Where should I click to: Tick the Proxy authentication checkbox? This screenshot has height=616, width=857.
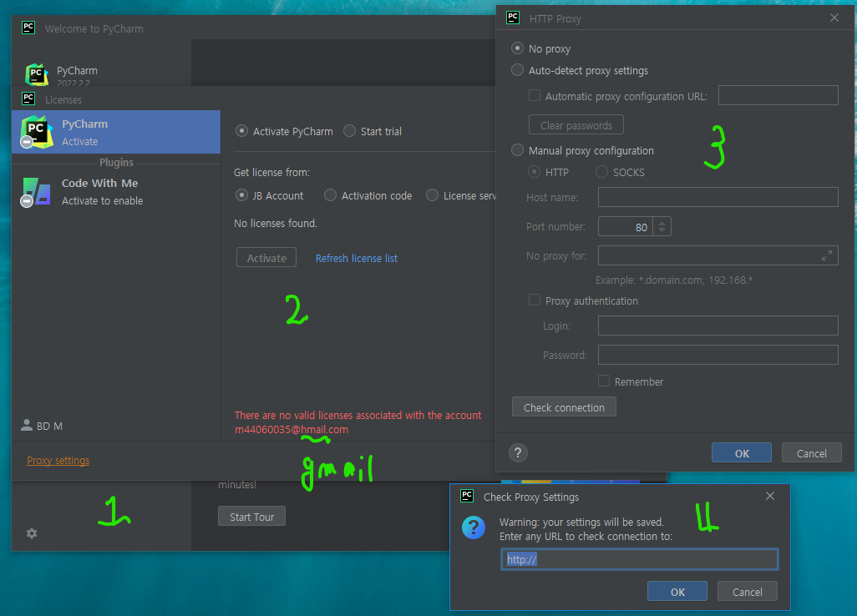[x=535, y=300]
